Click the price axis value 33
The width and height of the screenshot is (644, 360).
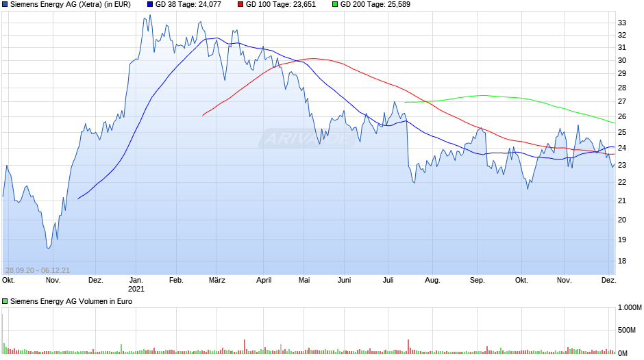coord(622,23)
